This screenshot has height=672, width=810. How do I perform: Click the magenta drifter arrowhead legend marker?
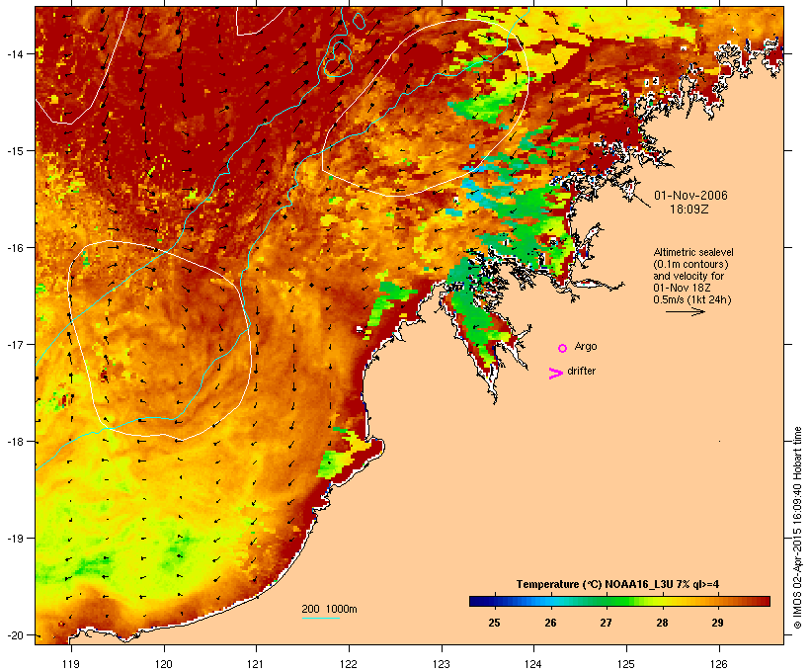click(555, 374)
